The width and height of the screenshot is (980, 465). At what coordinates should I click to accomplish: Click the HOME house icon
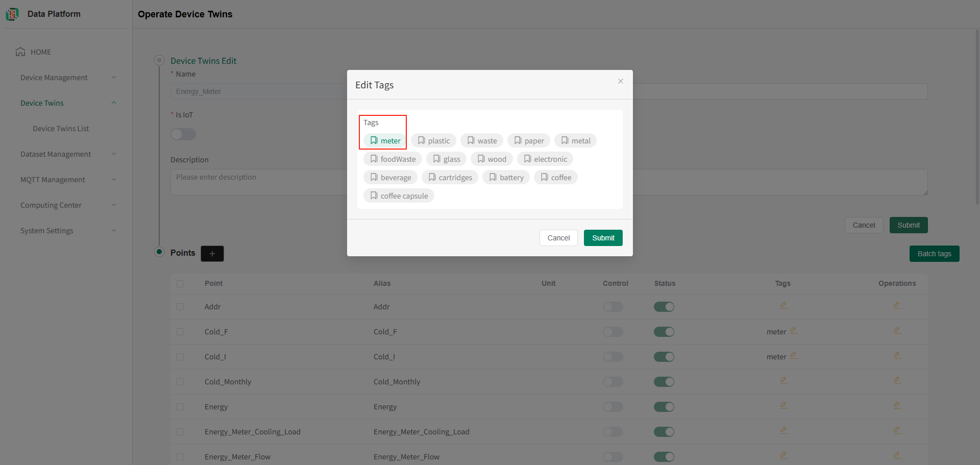tap(20, 52)
